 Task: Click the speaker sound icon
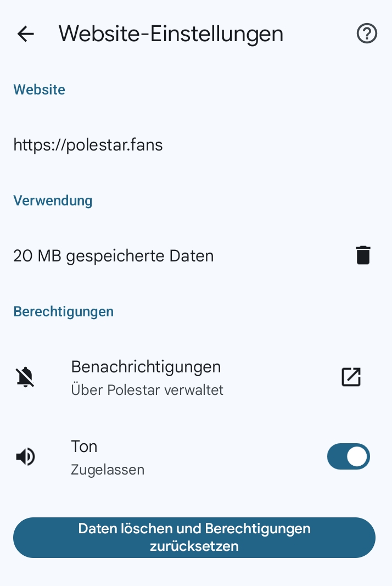pos(25,457)
